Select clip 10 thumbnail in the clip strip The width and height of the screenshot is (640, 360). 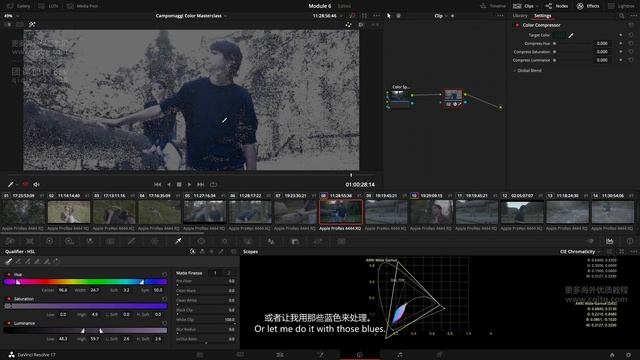coord(431,212)
